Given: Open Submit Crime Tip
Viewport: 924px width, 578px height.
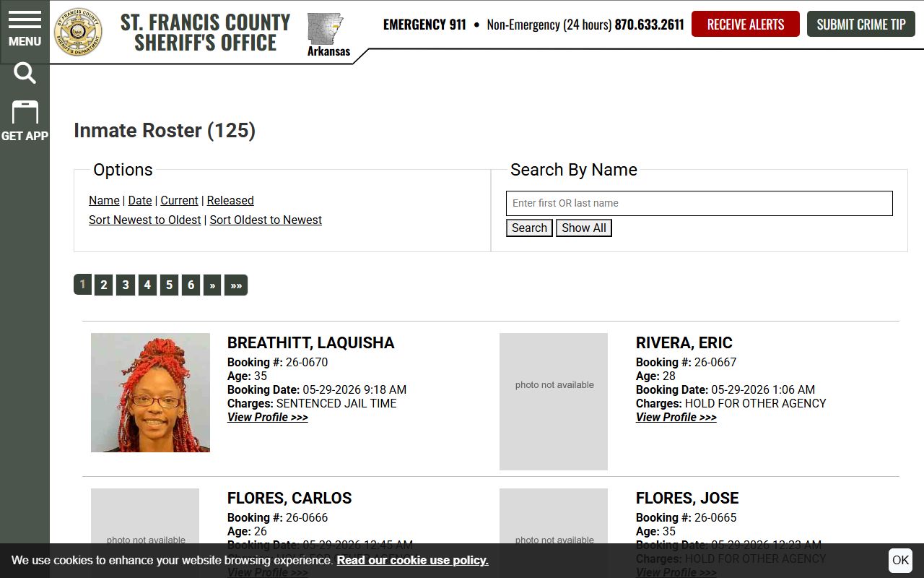Looking at the screenshot, I should click(861, 24).
